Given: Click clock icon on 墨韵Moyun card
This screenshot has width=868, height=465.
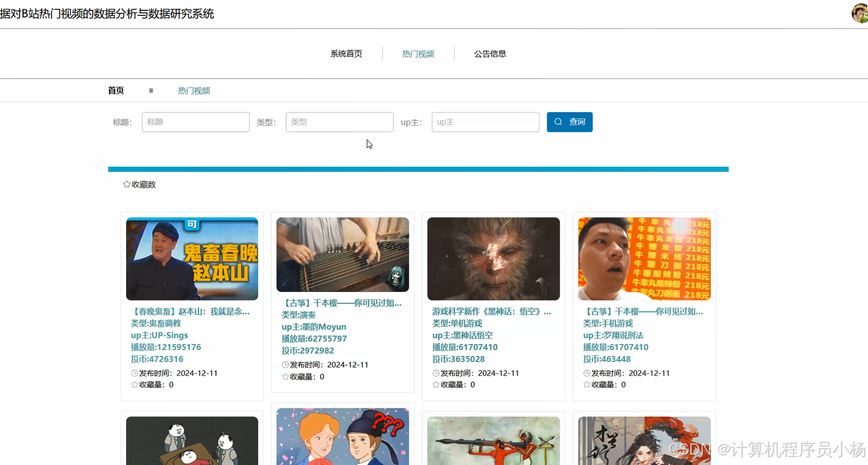Looking at the screenshot, I should [285, 365].
